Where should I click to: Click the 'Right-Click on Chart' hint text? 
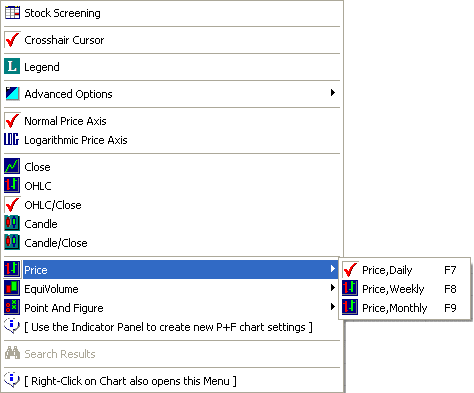[130, 381]
